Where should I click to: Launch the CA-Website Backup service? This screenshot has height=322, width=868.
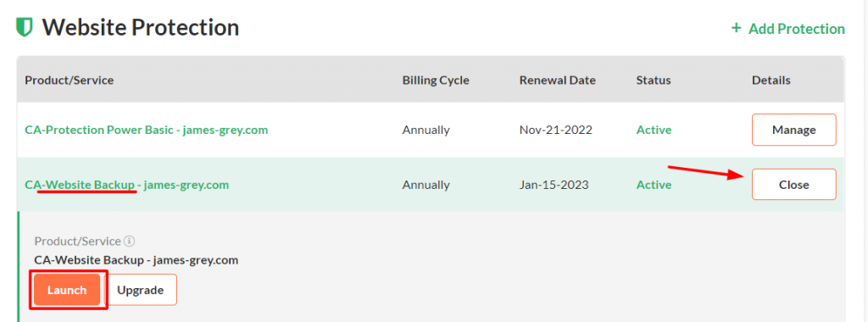(67, 290)
